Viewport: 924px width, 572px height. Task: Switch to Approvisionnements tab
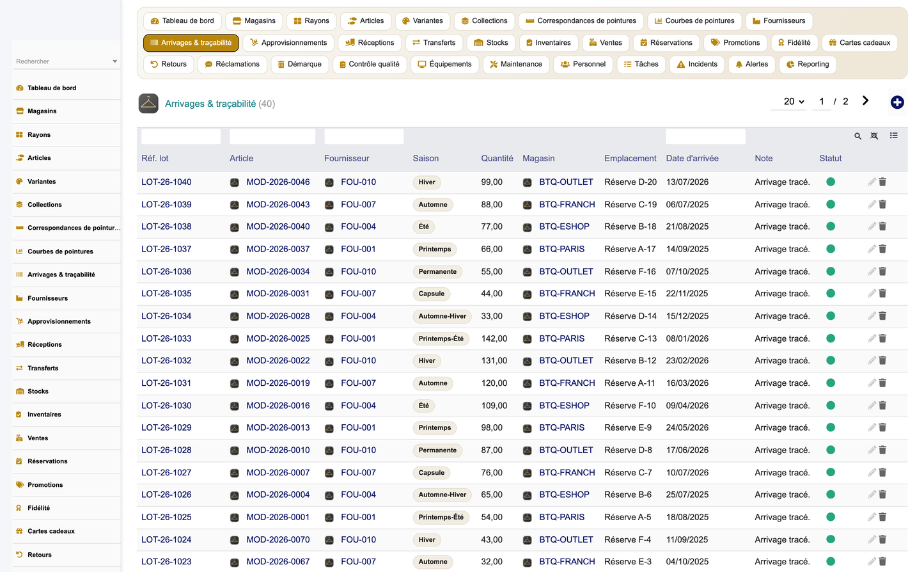pos(288,43)
